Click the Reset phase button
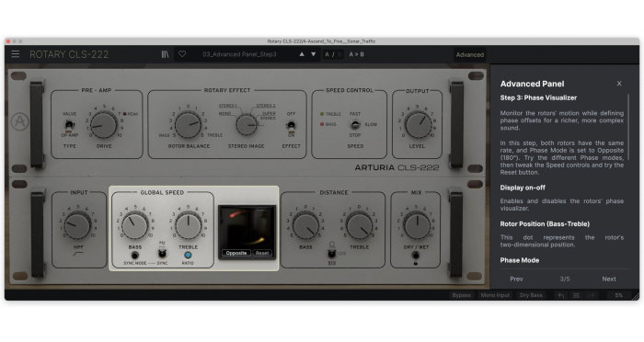Viewport: 644px width, 342px height. tap(262, 253)
